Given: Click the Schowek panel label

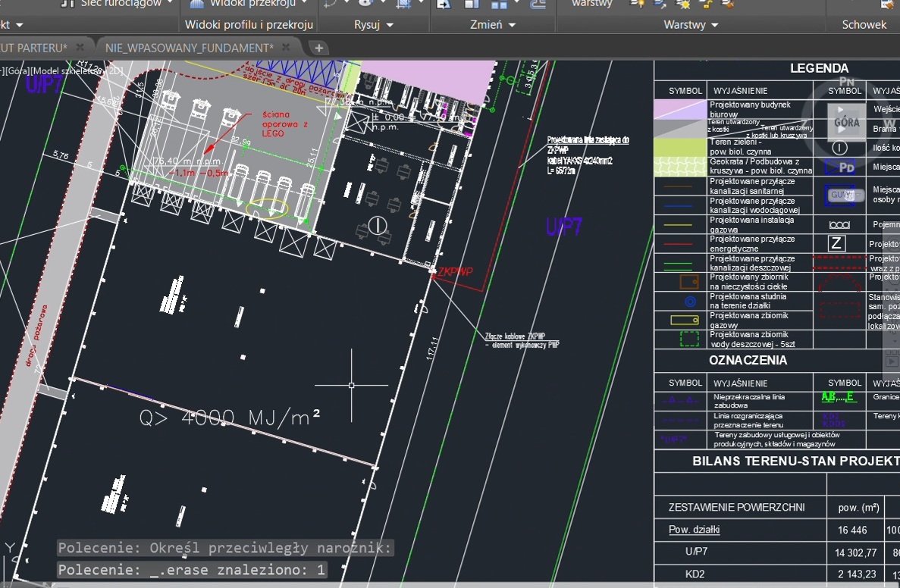Looking at the screenshot, I should point(864,24).
